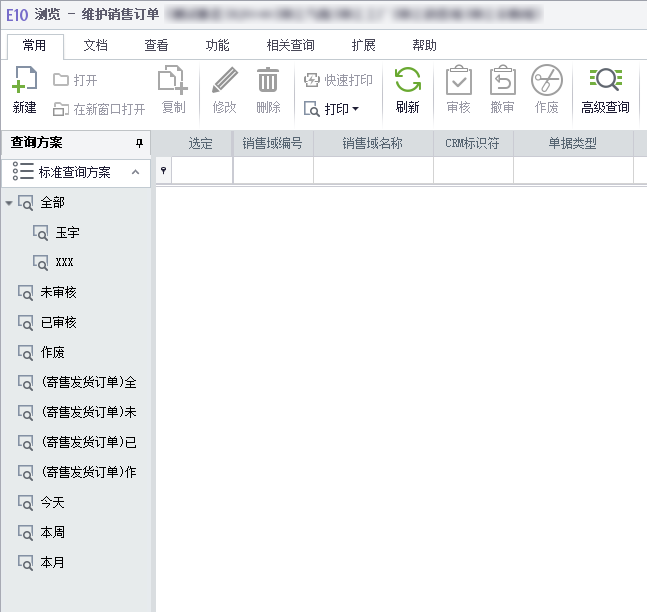
Task: Open the 相关查询 tab
Action: (290, 46)
